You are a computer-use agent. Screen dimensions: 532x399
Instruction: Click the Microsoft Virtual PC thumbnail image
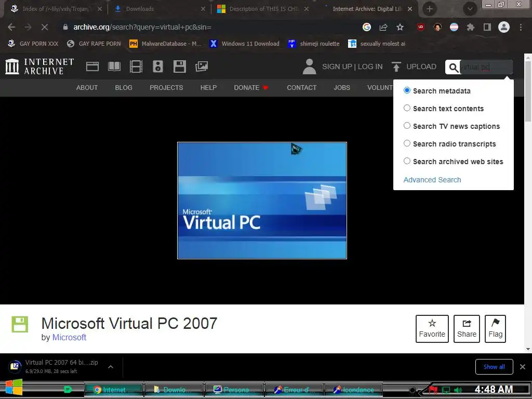[x=262, y=201]
